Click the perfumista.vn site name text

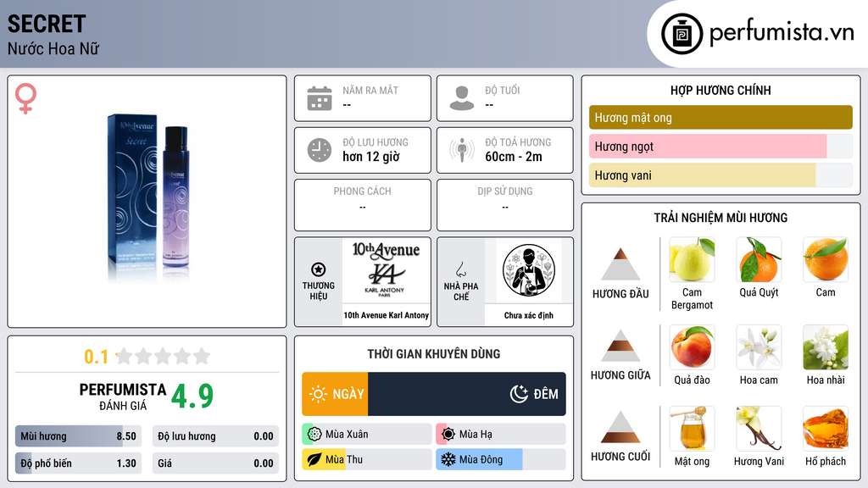point(782,32)
